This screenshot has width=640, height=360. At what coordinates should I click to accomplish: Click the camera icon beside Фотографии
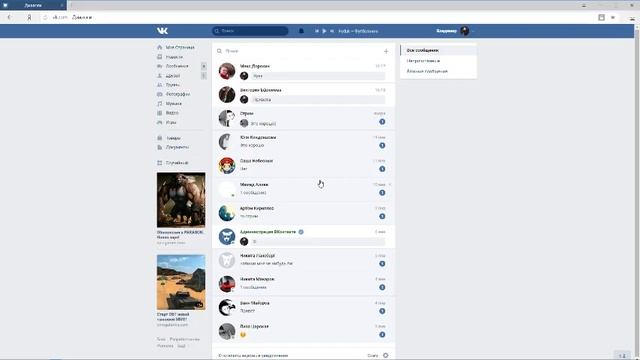pyautogui.click(x=160, y=94)
